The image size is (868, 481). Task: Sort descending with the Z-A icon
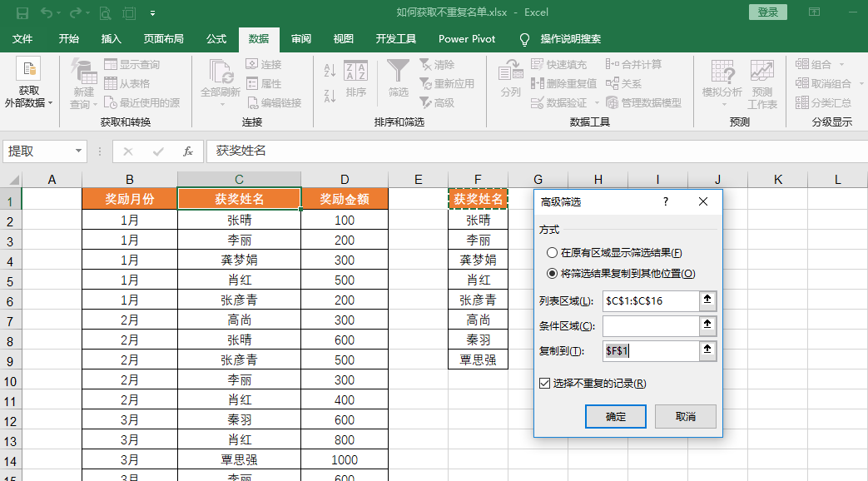[x=330, y=96]
